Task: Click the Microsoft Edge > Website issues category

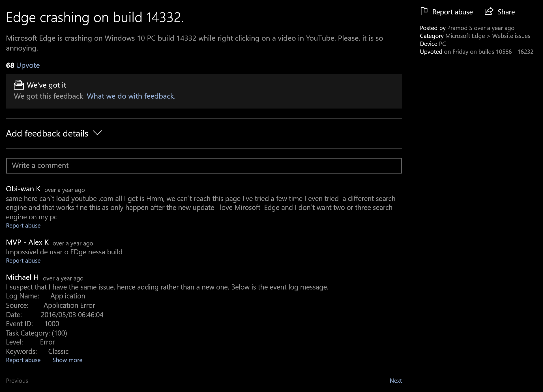Action: [x=488, y=36]
